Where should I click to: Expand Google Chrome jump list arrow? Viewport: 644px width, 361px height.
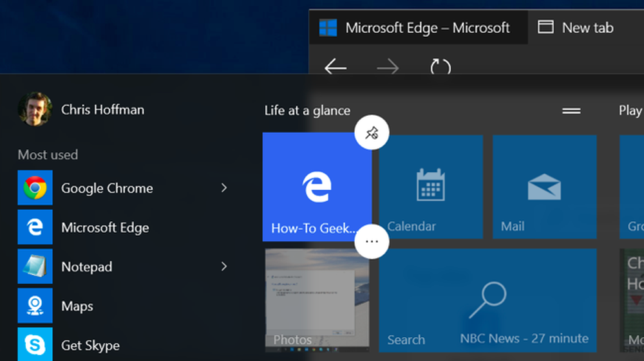coord(224,187)
